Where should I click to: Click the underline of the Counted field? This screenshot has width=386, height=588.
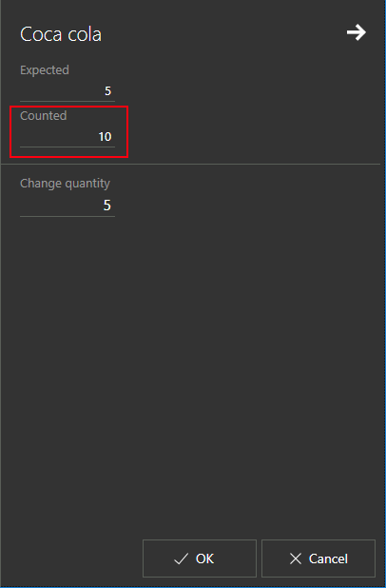tap(68, 147)
